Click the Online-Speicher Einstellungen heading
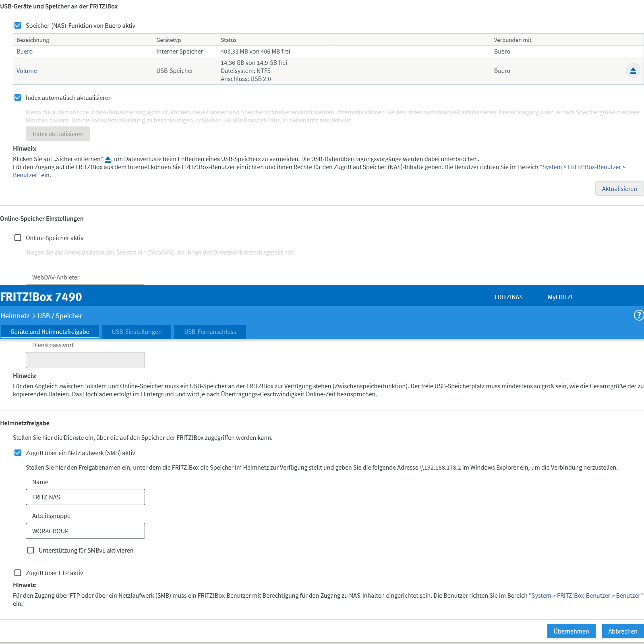The image size is (644, 644). click(x=42, y=218)
